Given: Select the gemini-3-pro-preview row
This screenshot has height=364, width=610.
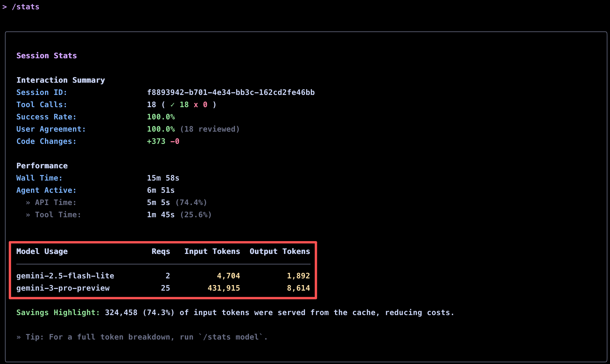Looking at the screenshot, I should pyautogui.click(x=63, y=288).
